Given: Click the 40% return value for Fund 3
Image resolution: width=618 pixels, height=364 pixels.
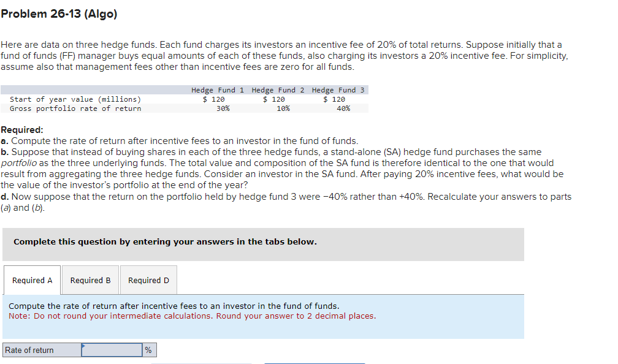Looking at the screenshot, I should click(x=344, y=108).
